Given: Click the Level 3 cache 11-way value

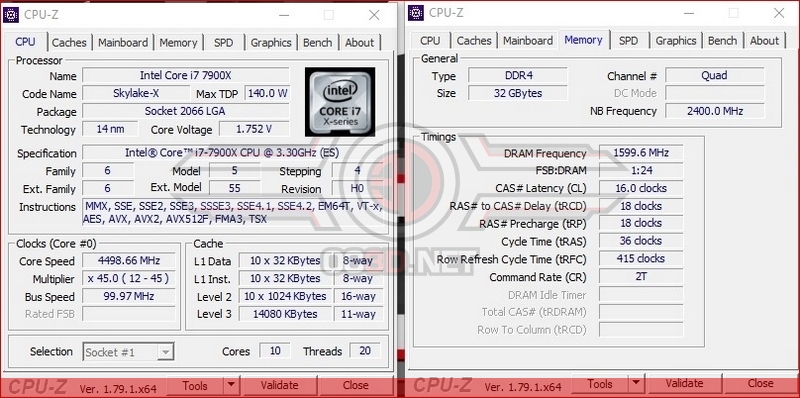Looking at the screenshot, I should pos(359,314).
